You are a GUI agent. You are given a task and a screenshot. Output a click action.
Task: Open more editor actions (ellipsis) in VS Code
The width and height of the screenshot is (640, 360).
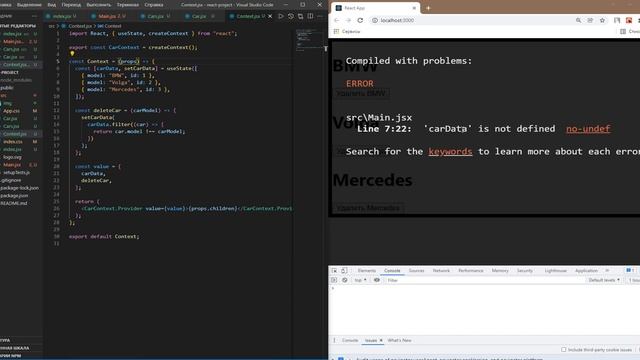click(x=320, y=16)
